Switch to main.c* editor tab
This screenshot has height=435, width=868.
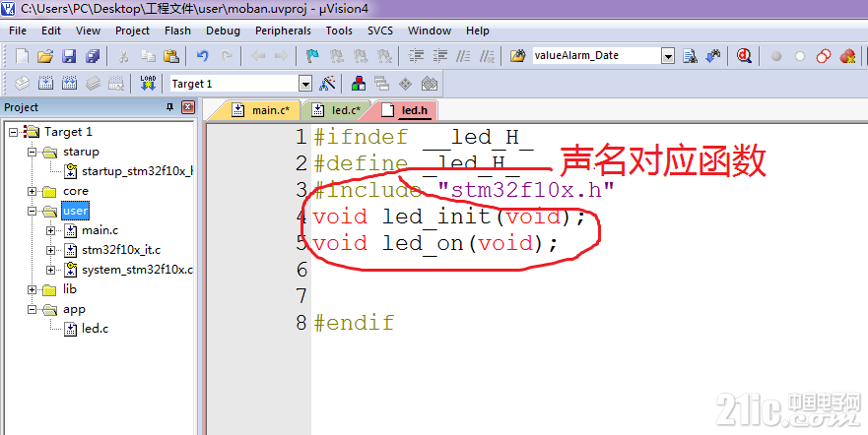[x=260, y=110]
